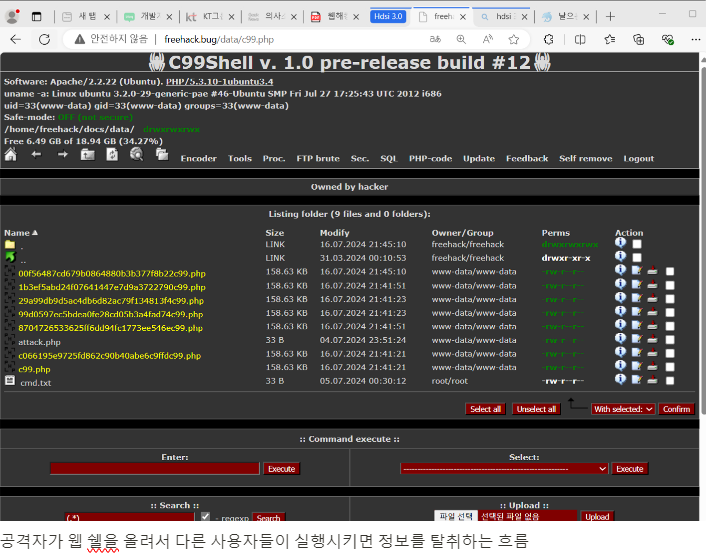Click edit icon for 1b3ef5abd...c99.php
The height and width of the screenshot is (553, 710).
tap(637, 284)
